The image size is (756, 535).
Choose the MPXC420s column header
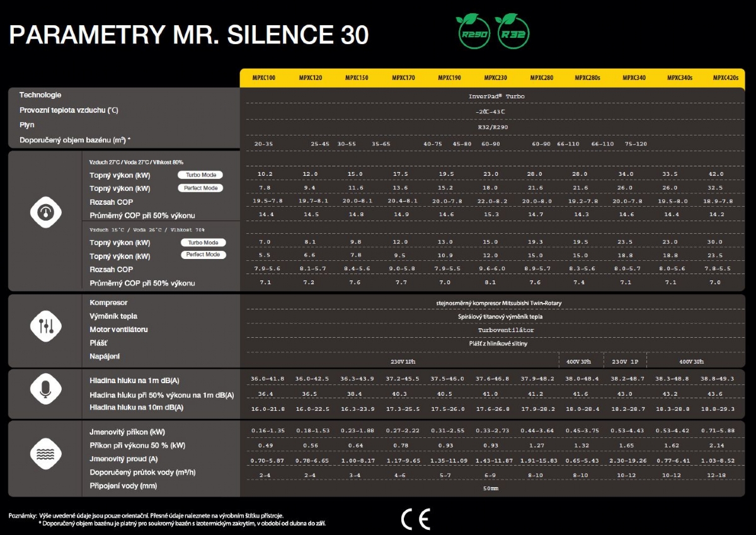[726, 78]
